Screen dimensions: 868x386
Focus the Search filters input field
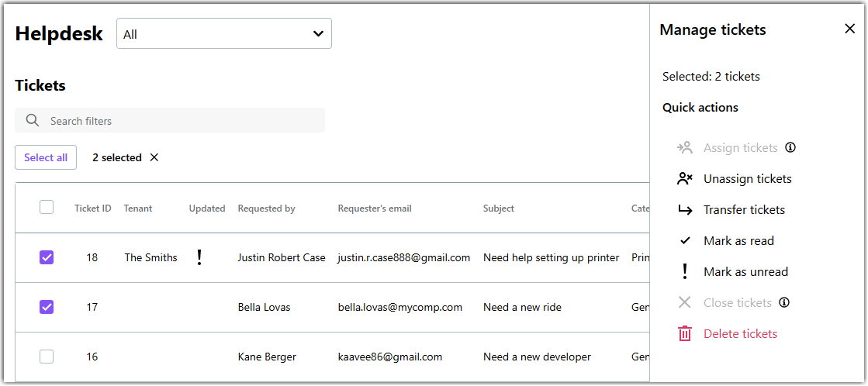coord(169,121)
